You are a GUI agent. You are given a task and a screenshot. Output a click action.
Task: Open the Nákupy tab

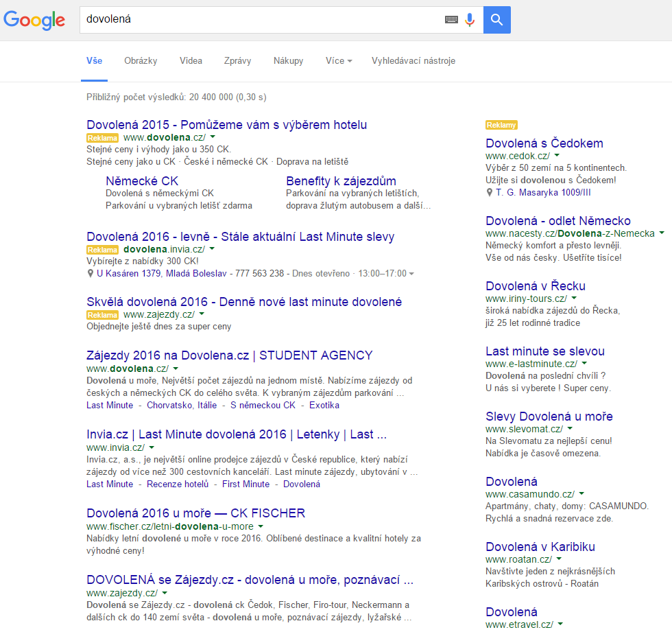coord(289,61)
